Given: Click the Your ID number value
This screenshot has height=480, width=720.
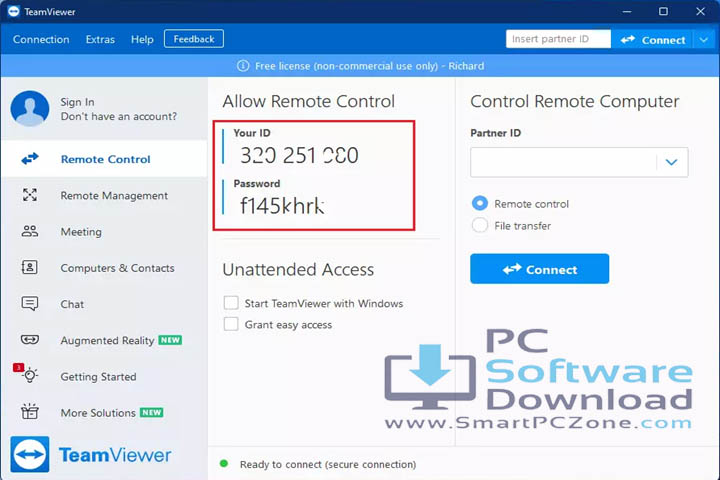Looking at the screenshot, I should click(299, 155).
